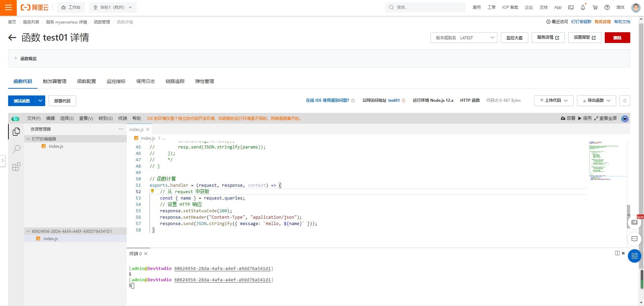
Task: Click the back arrow beside function title
Action: tap(12, 38)
